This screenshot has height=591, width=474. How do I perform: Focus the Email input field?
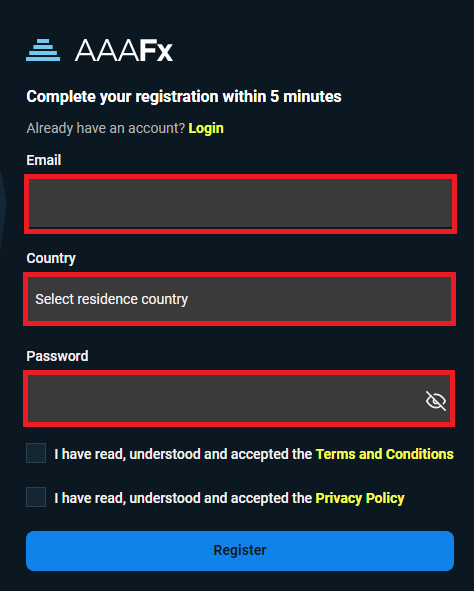pos(240,204)
